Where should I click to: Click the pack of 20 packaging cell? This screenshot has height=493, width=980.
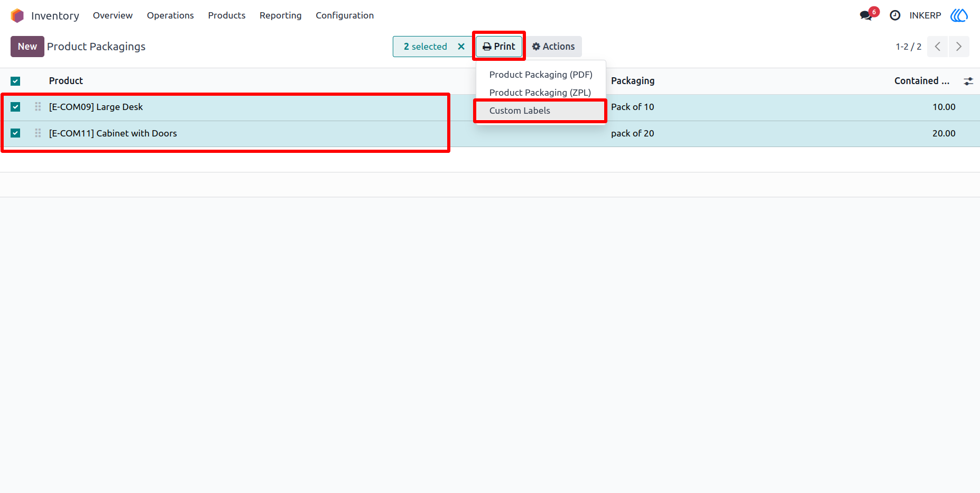[x=633, y=133]
